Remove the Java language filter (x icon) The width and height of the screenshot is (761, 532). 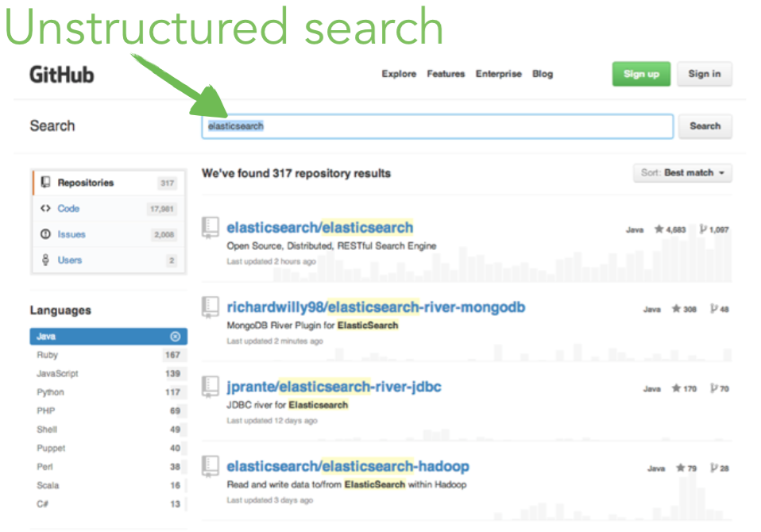[x=176, y=337]
